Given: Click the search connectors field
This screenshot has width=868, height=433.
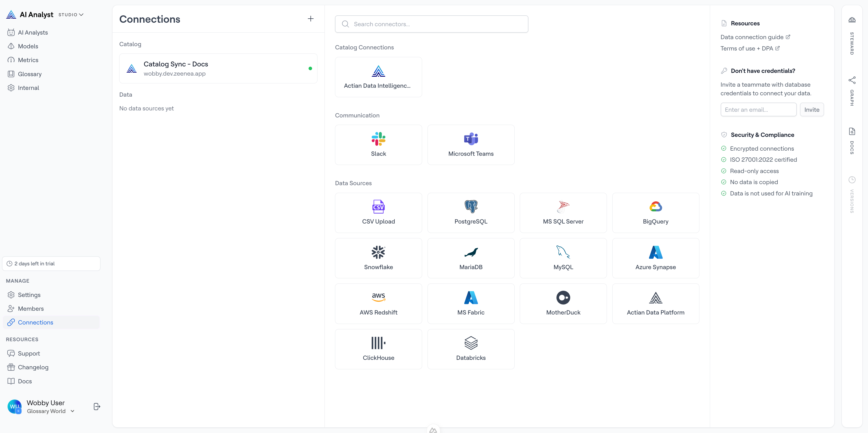Looking at the screenshot, I should click(432, 24).
